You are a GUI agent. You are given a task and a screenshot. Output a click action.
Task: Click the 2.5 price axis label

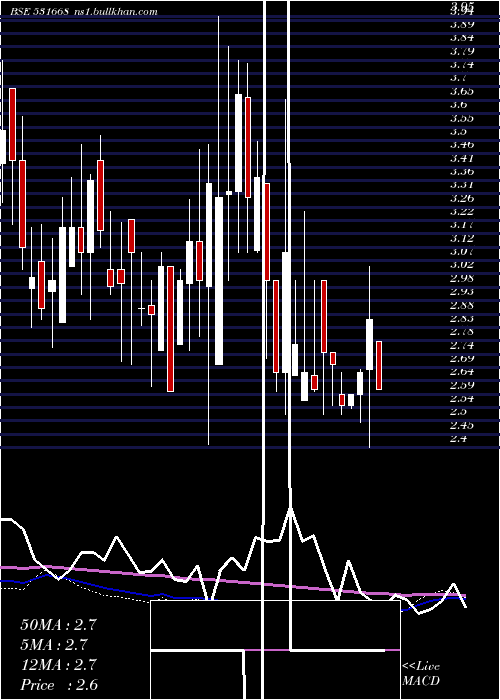(x=458, y=411)
